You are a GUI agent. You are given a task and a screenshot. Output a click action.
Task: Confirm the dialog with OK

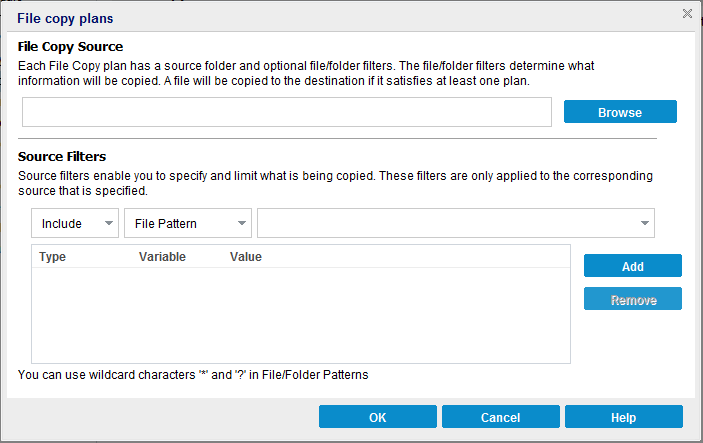[x=377, y=417]
